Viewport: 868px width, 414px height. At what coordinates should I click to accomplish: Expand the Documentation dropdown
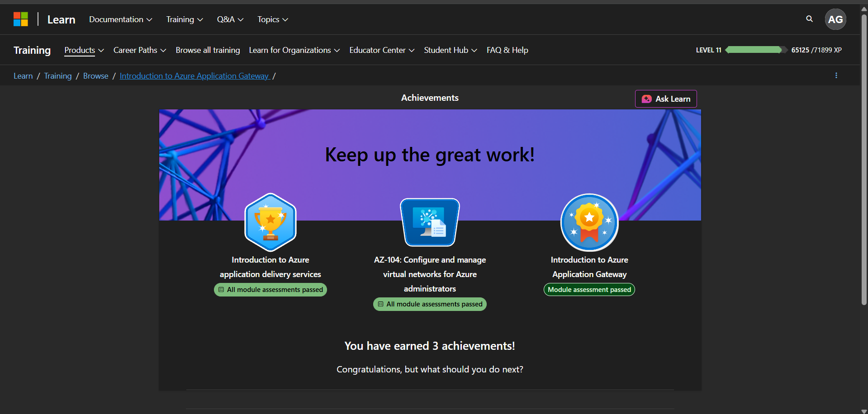click(120, 19)
